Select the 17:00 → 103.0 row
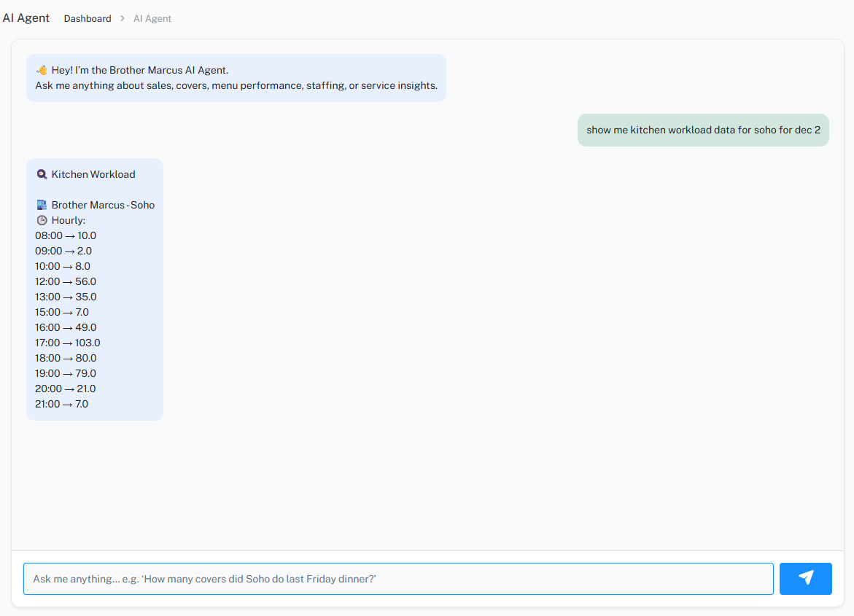This screenshot has width=854, height=616. pos(68,342)
